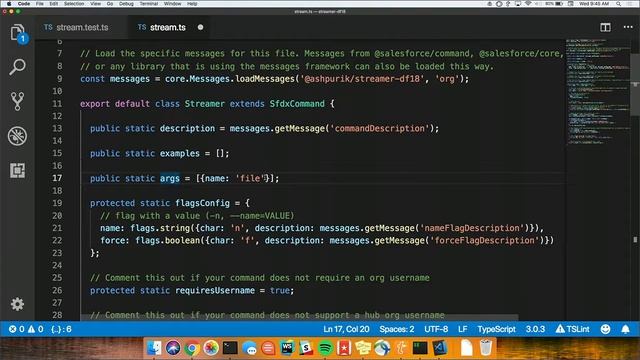The image size is (640, 360).
Task: Click the Spotlight search icon in menu bar
Action: tap(619, 3)
